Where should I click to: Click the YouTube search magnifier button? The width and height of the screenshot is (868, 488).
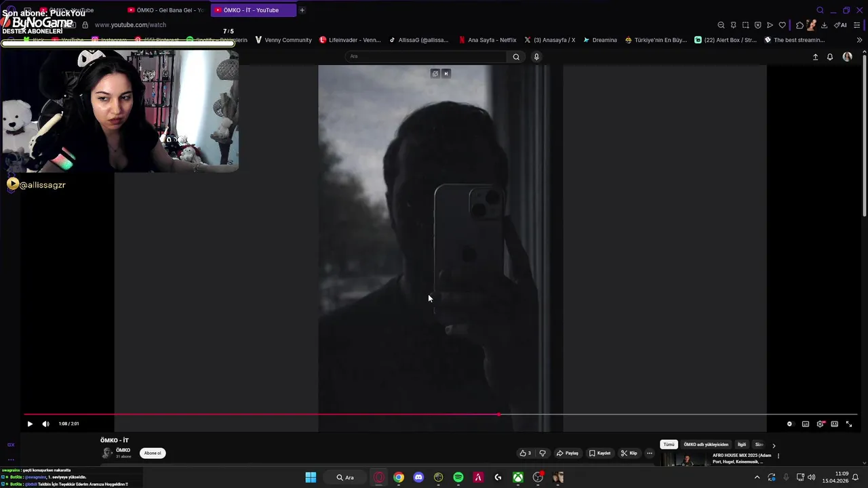click(x=516, y=57)
